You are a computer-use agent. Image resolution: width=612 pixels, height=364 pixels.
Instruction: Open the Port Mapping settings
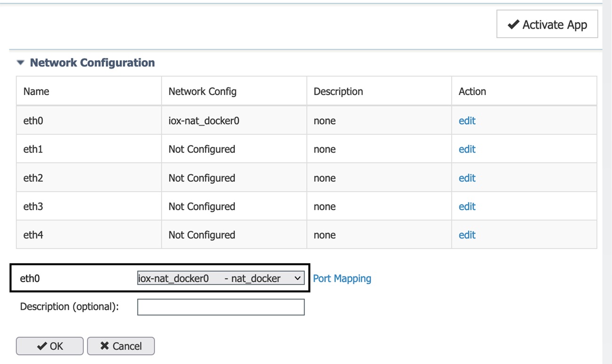coord(342,278)
